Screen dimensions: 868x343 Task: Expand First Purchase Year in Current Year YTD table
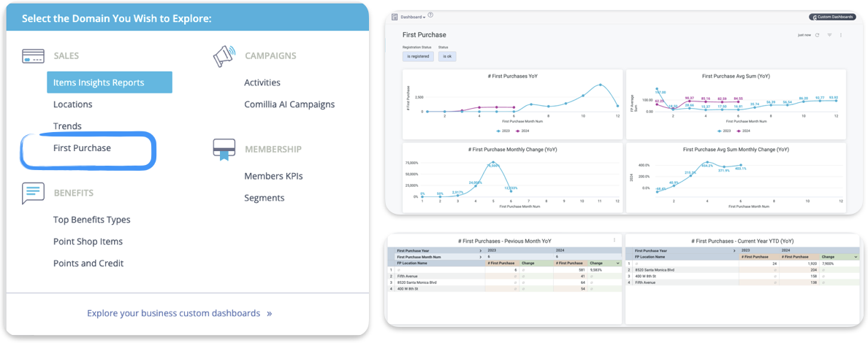(734, 250)
